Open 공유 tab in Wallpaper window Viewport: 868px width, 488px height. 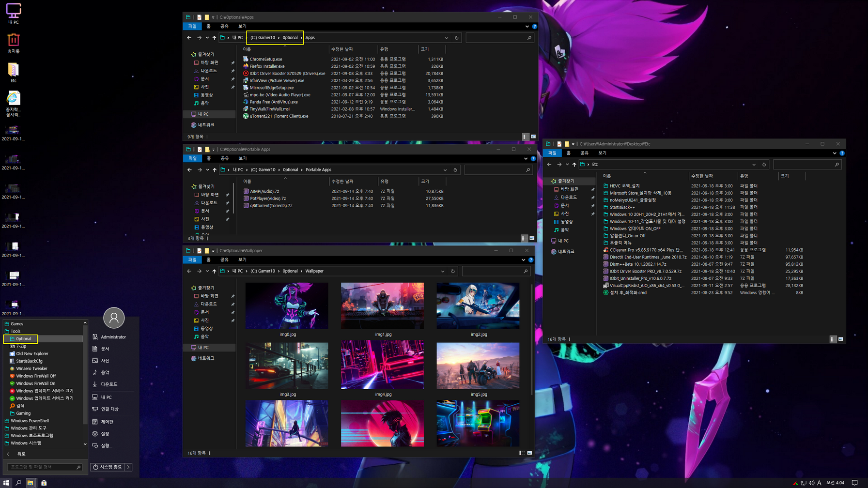[x=224, y=260]
